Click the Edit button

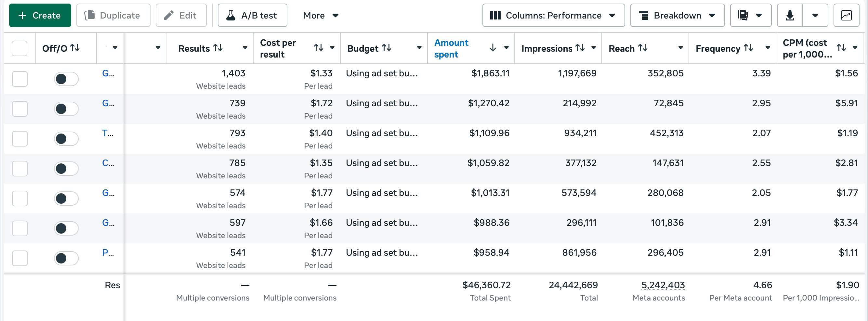[x=181, y=16]
